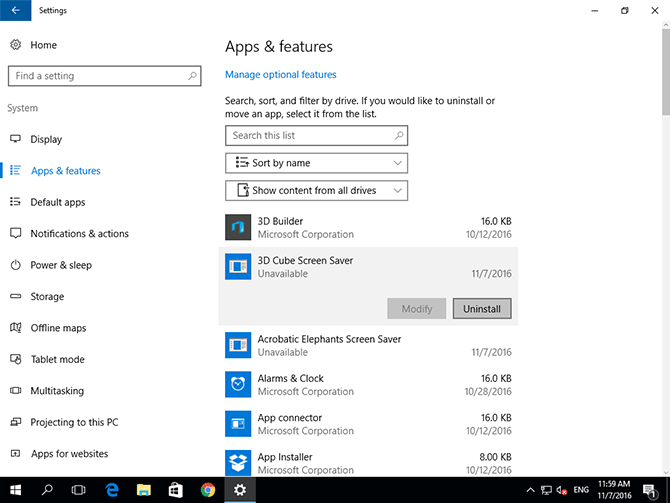Open Task View from the taskbar
Image resolution: width=670 pixels, height=503 pixels.
tap(79, 490)
